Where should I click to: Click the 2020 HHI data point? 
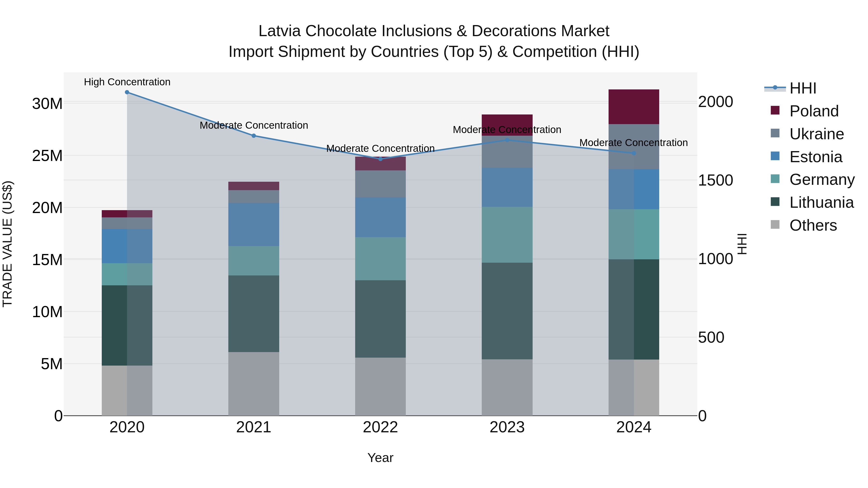[127, 92]
